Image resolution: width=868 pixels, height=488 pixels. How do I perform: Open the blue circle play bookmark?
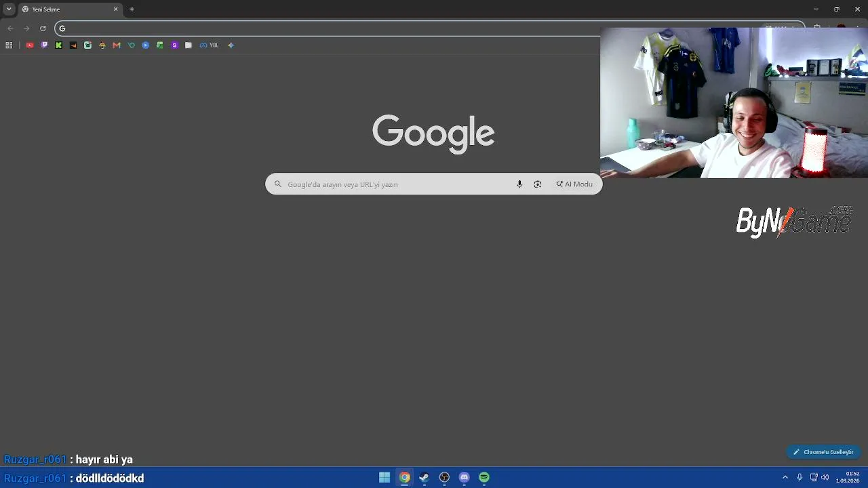[x=146, y=45]
